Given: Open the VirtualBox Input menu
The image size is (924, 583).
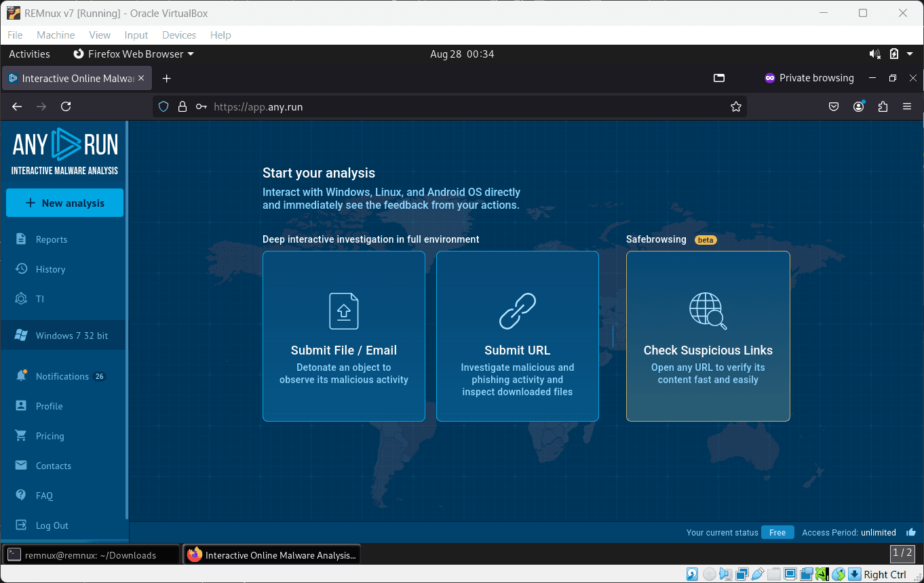Looking at the screenshot, I should 136,35.
